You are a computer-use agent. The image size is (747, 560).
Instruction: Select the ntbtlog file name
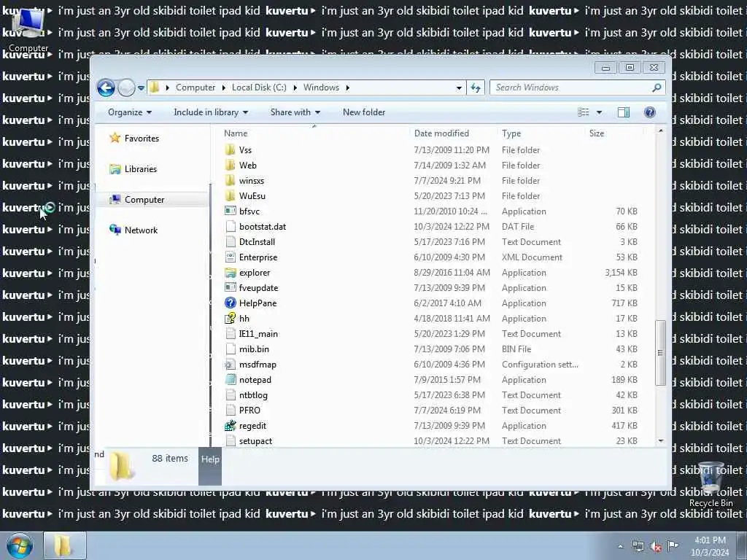pyautogui.click(x=253, y=395)
